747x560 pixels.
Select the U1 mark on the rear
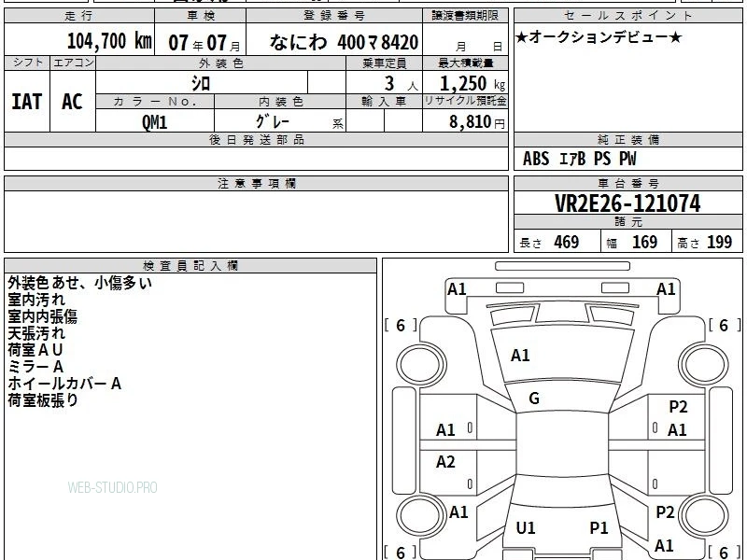tap(526, 527)
